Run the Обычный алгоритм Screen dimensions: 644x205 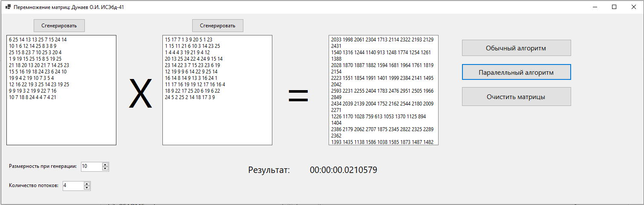tap(516, 48)
